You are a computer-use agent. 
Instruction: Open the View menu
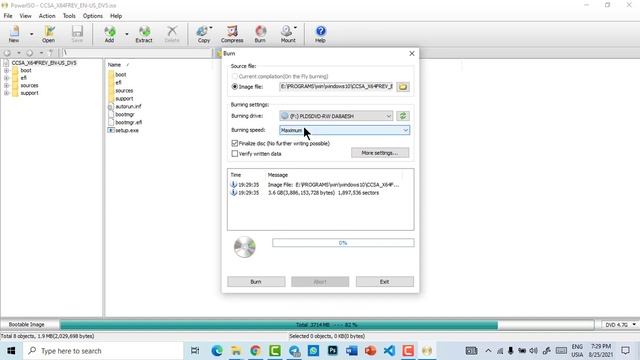(25, 16)
